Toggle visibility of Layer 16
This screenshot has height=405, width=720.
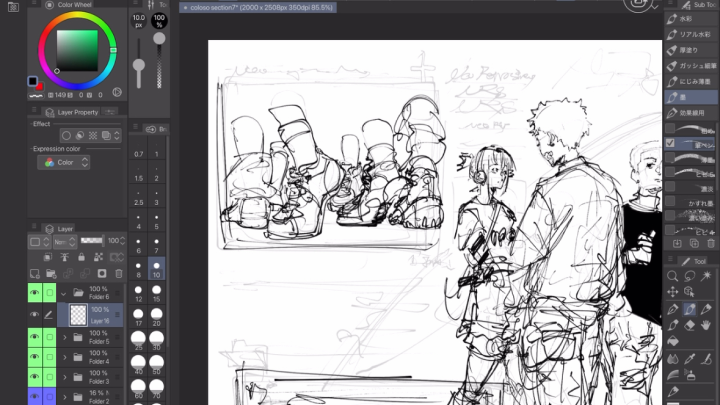pos(35,315)
